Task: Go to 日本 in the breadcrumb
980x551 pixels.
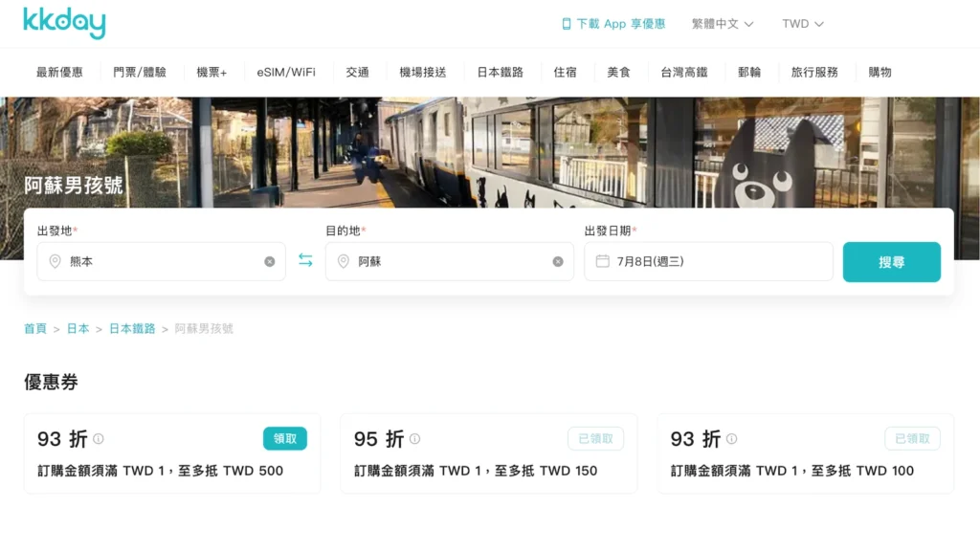Action: tap(78, 329)
